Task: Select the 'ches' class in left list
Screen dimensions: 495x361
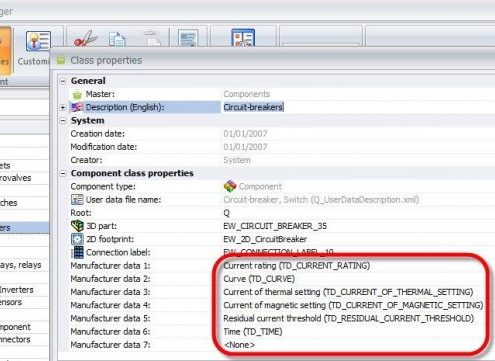Action: pyautogui.click(x=9, y=203)
